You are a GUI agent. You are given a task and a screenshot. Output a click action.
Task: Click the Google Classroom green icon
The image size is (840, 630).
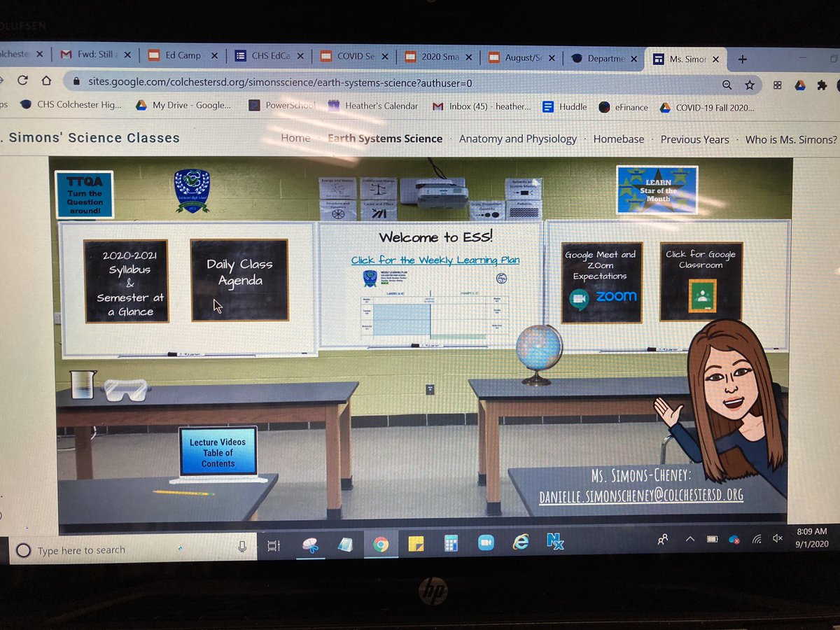[x=702, y=295]
